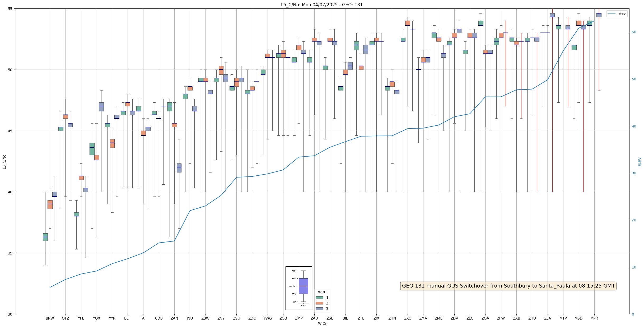Click the ZLA station tick label
The height and width of the screenshot is (328, 644).
(x=548, y=318)
